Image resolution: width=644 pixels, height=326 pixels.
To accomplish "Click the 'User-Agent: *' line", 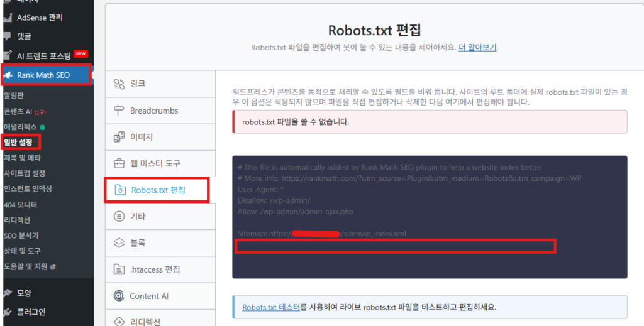I will tap(260, 190).
